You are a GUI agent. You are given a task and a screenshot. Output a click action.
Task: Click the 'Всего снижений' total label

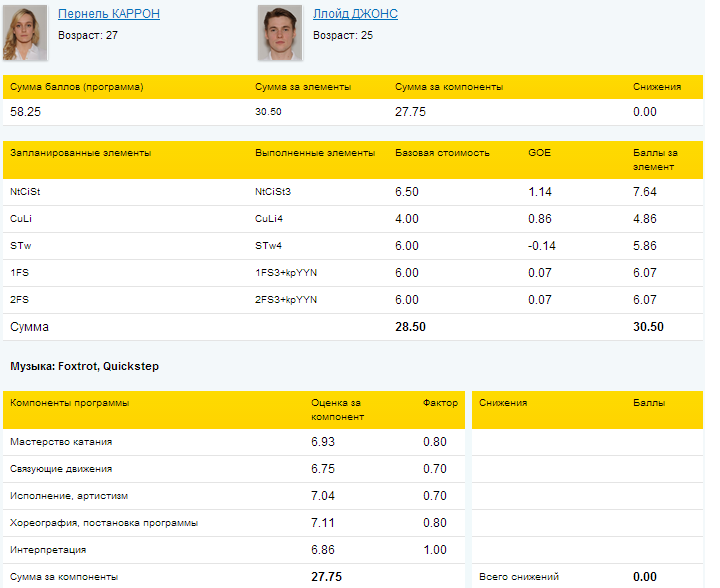click(519, 577)
